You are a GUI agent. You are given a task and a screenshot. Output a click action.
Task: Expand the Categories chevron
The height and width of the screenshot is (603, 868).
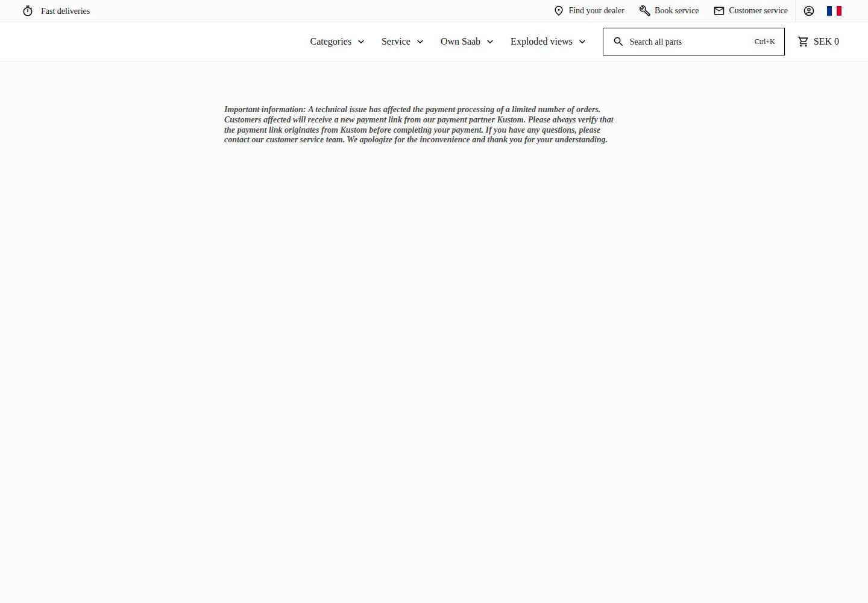[x=361, y=42]
